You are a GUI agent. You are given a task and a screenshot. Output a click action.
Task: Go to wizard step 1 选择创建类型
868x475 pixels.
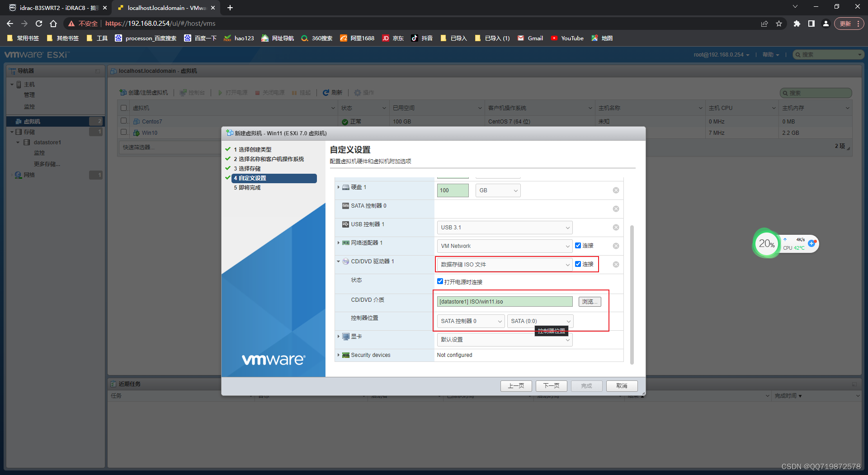point(253,149)
